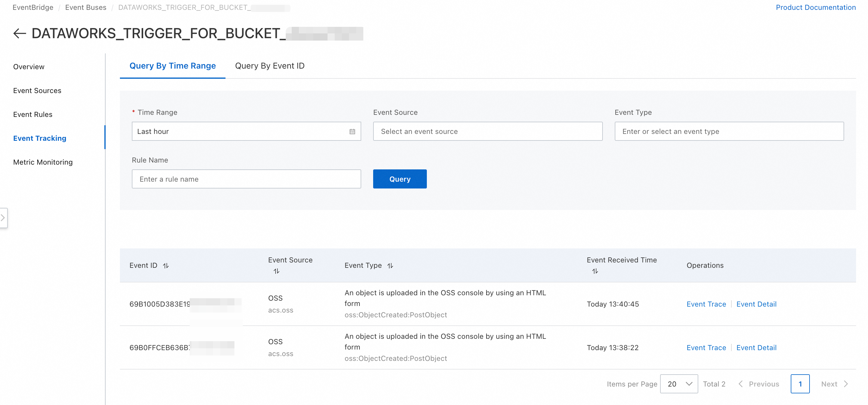This screenshot has height=405, width=868.
Task: Open the Product Documentation link
Action: point(816,7)
